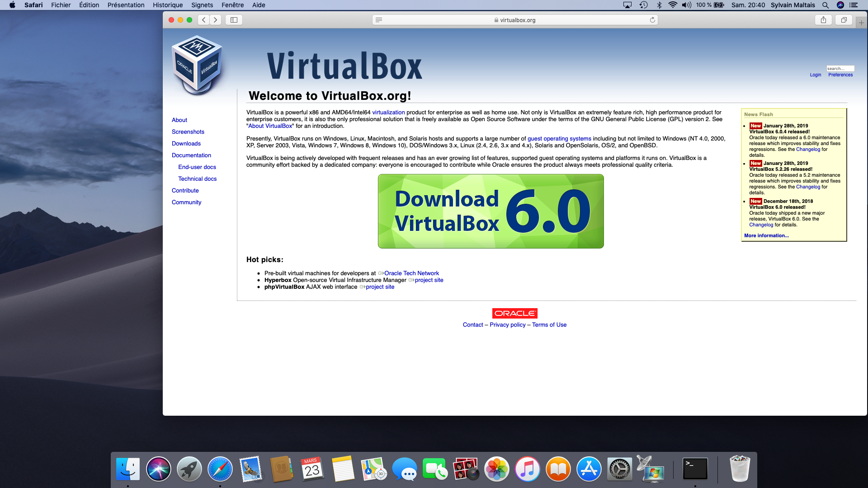Open the Oracle Tech Network link

click(411, 273)
